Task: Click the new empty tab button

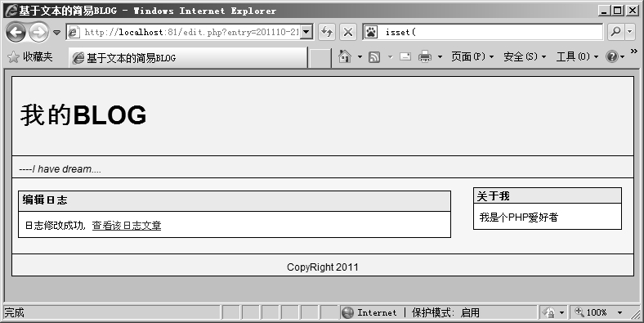Action: [x=320, y=58]
